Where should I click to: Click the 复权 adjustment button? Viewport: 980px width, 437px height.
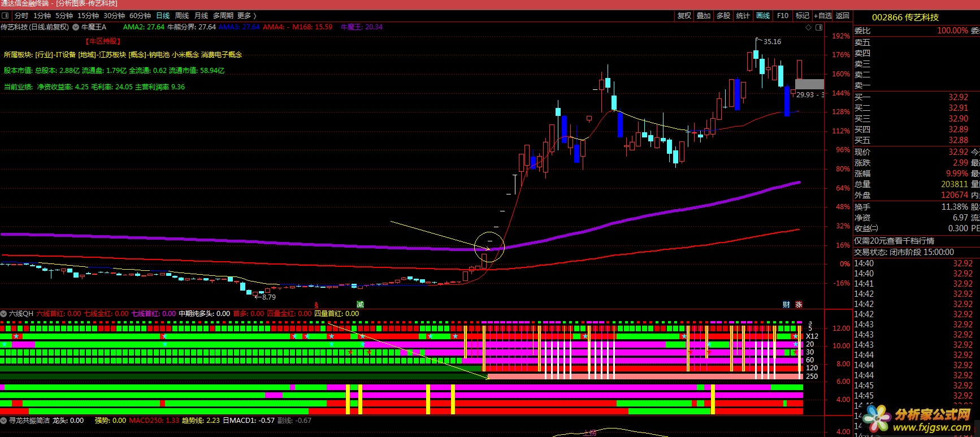pyautogui.click(x=684, y=15)
